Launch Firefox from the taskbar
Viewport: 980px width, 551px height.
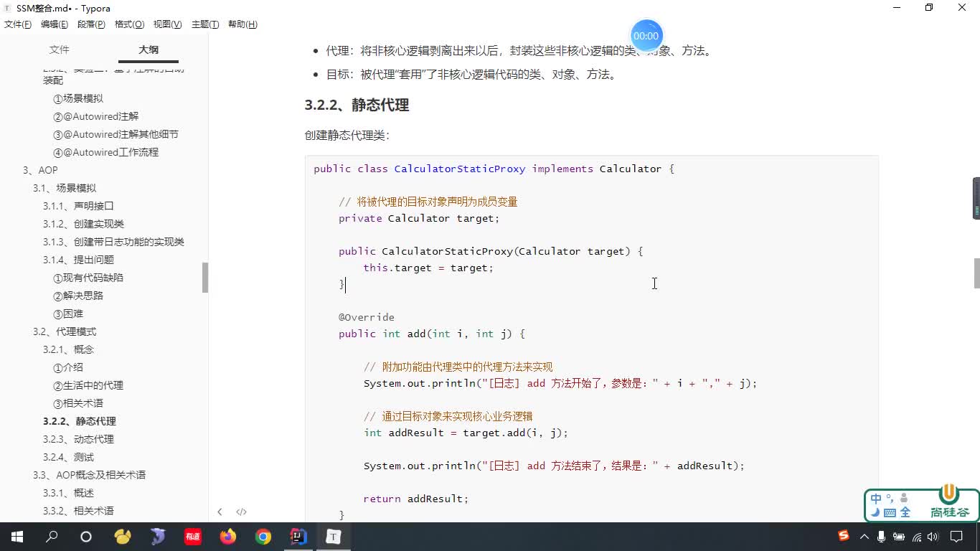point(228,537)
